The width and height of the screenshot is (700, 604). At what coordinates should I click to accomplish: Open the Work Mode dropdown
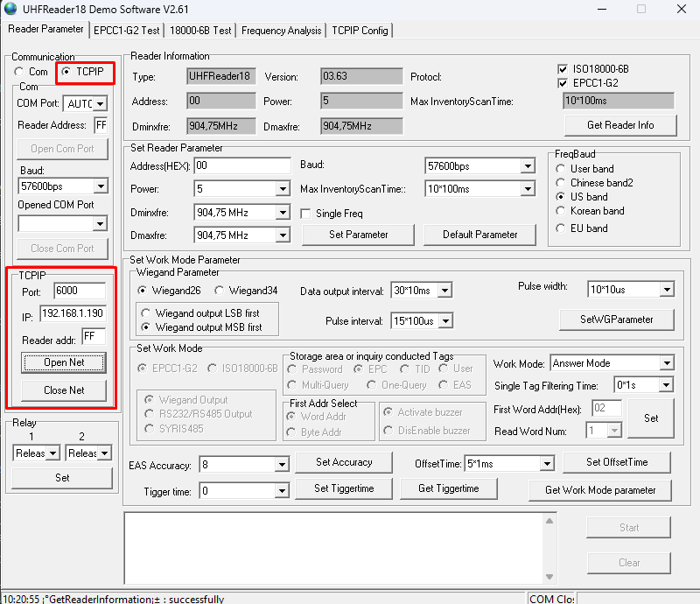pos(666,363)
